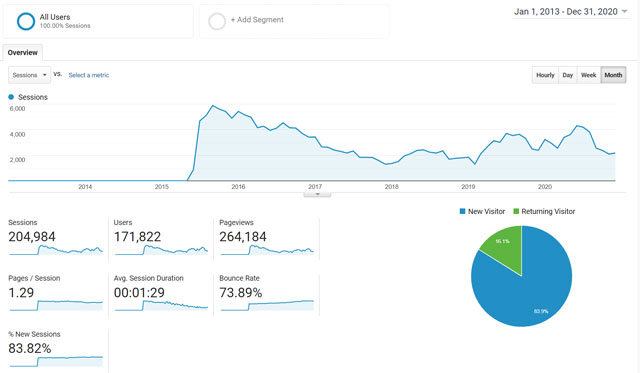Viewport: 640px width, 373px height.
Task: Click the Sessions legend blue dot
Action: [11, 97]
